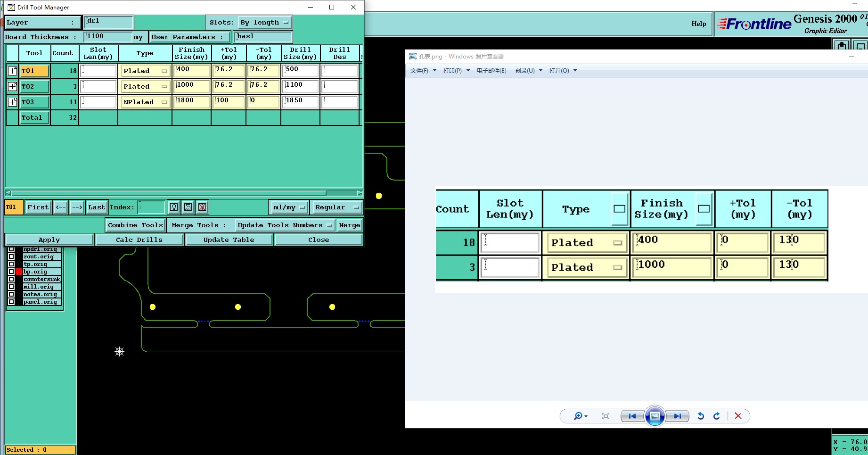Delete the image in photo viewer
868x455 pixels.
[x=738, y=416]
